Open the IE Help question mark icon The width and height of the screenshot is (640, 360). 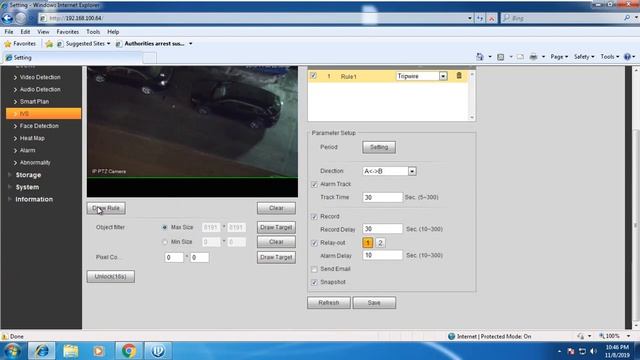click(x=627, y=57)
